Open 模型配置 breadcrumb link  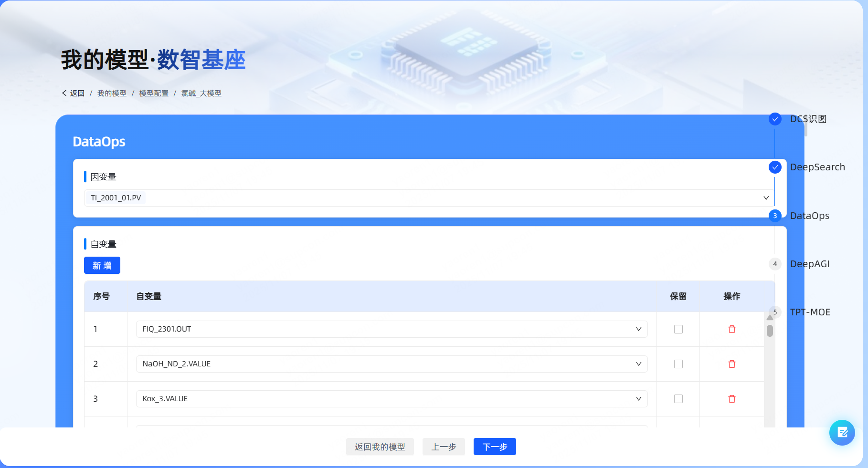(x=154, y=94)
